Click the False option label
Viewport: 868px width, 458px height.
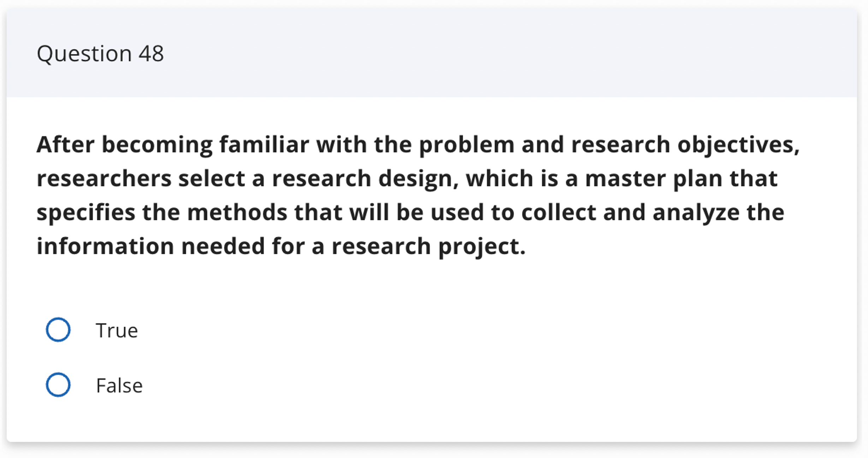tap(119, 385)
